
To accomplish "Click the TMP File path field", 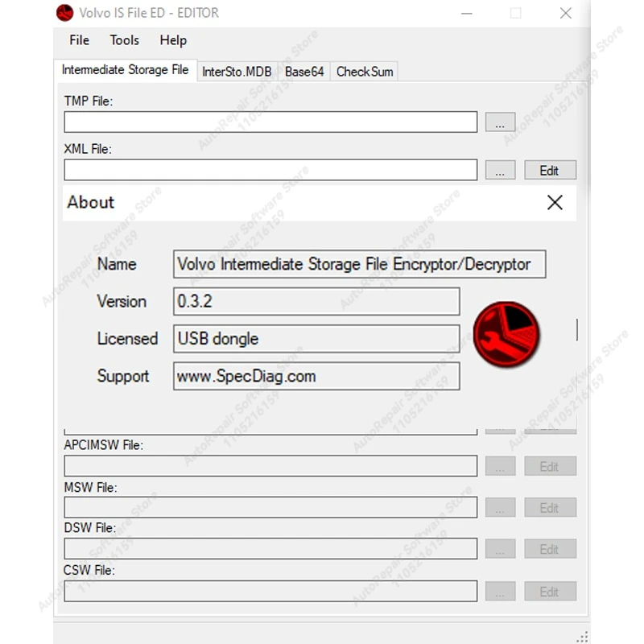I will click(x=270, y=122).
